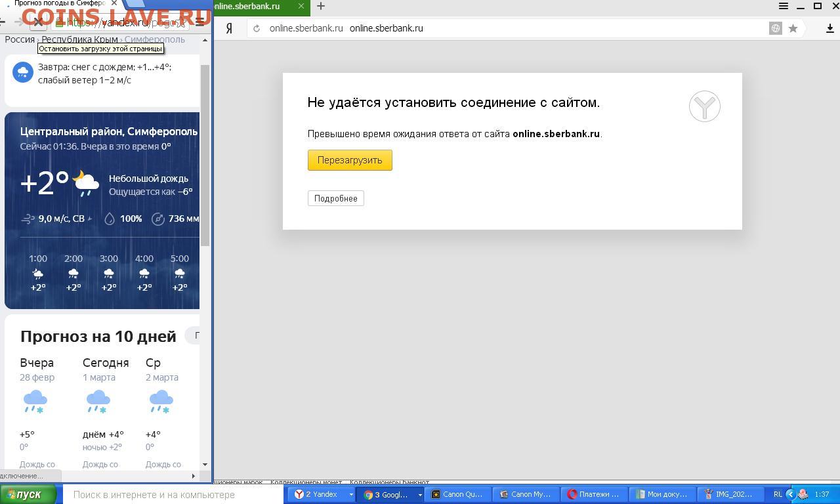840x504 pixels.
Task: Open the 'Сегодня 1 марта' forecast card
Action: (x=106, y=412)
